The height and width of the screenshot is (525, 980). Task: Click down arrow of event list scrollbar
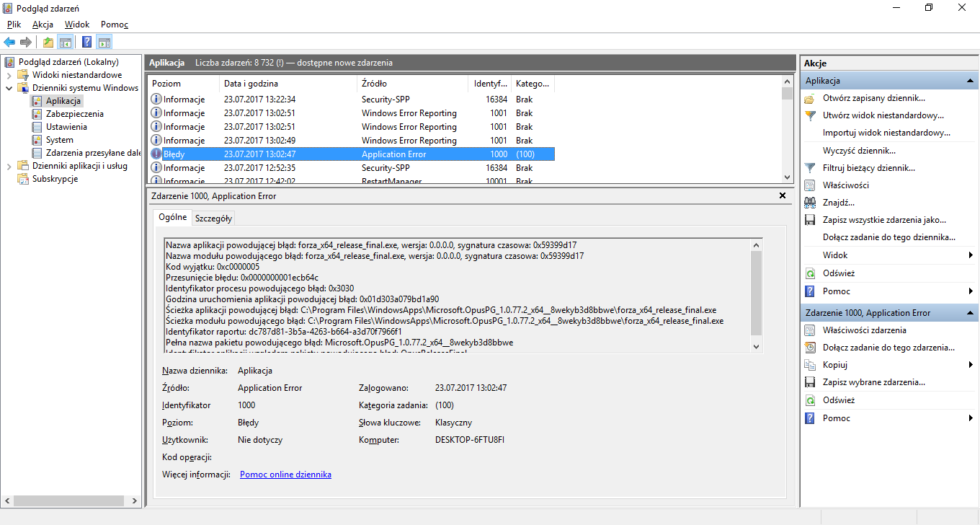[787, 177]
